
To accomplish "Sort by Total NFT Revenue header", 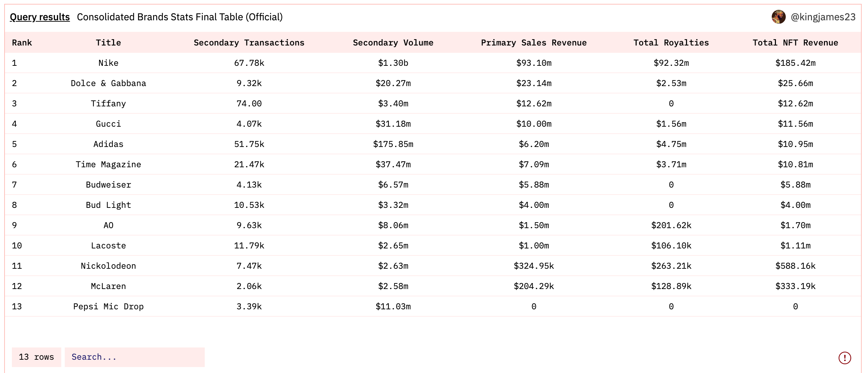I will (x=795, y=43).
